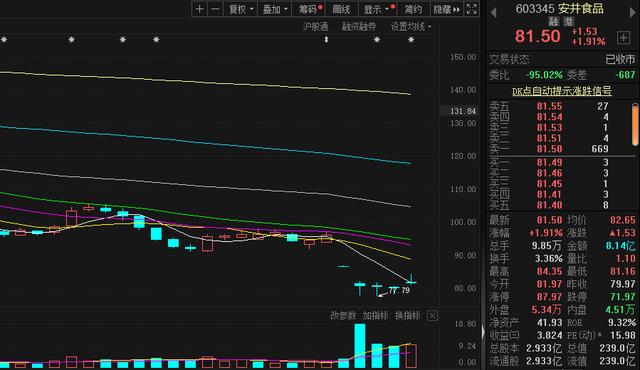The image size is (640, 370).
Task: Go to next stock with right arrow
Action: tap(633, 13)
